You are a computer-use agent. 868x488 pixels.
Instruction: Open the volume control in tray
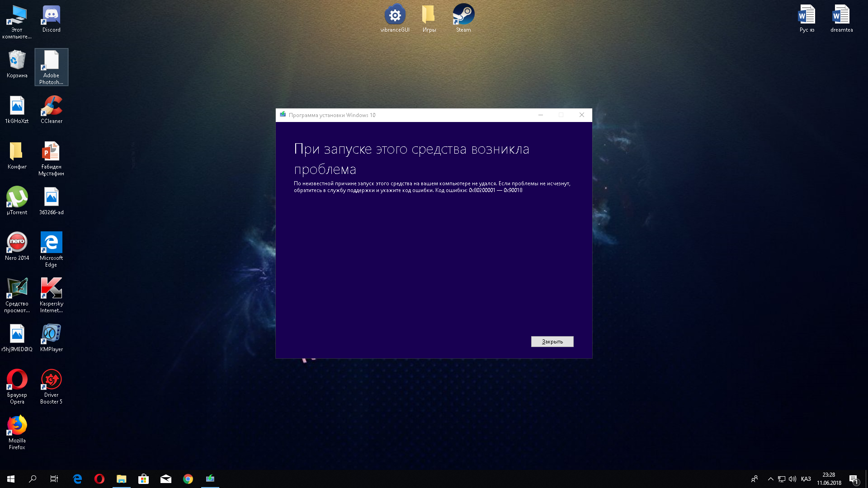tap(793, 479)
